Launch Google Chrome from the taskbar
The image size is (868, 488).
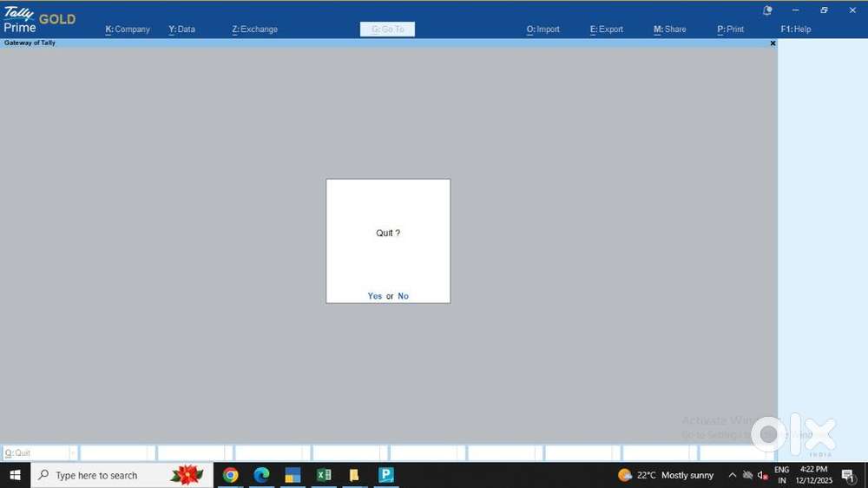tap(230, 475)
